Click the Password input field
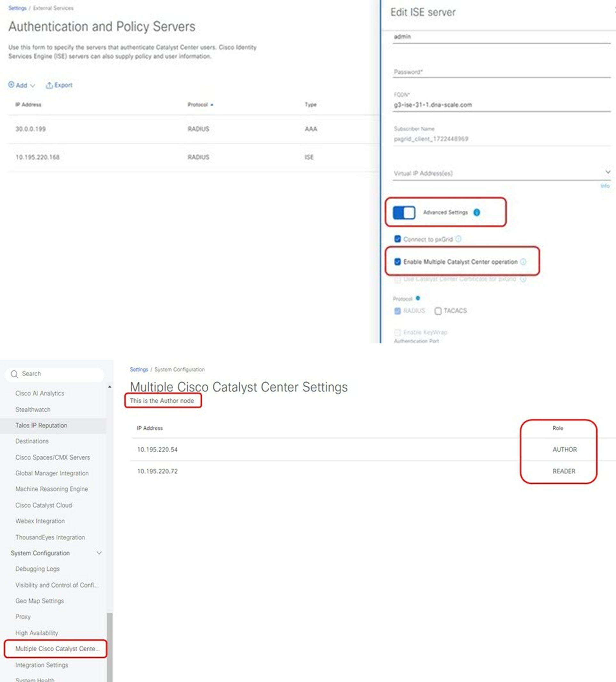The width and height of the screenshot is (616, 682). click(x=501, y=72)
